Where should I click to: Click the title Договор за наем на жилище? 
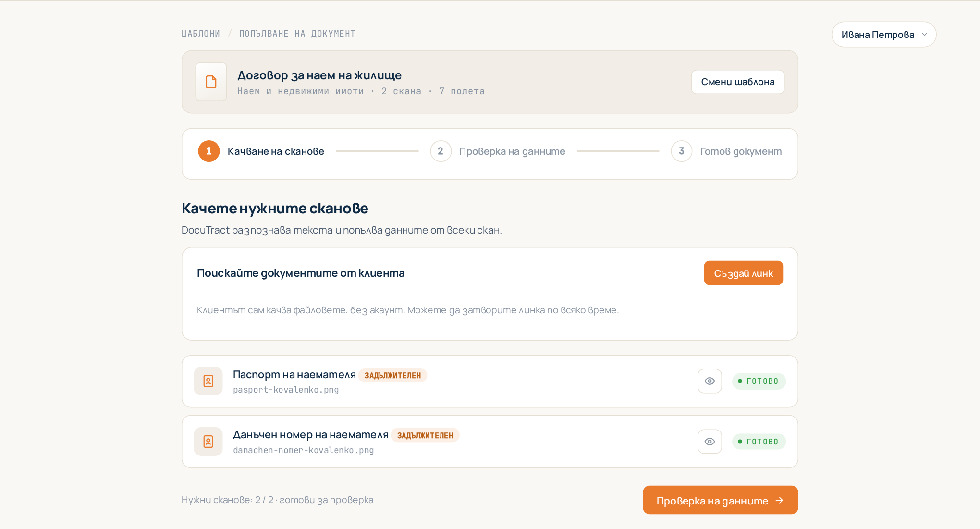(x=319, y=75)
